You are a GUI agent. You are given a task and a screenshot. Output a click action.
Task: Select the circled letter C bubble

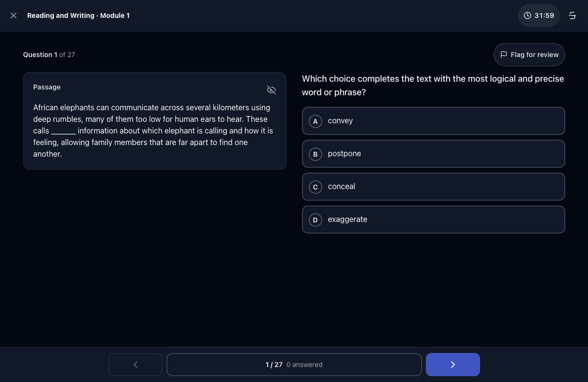click(x=316, y=187)
